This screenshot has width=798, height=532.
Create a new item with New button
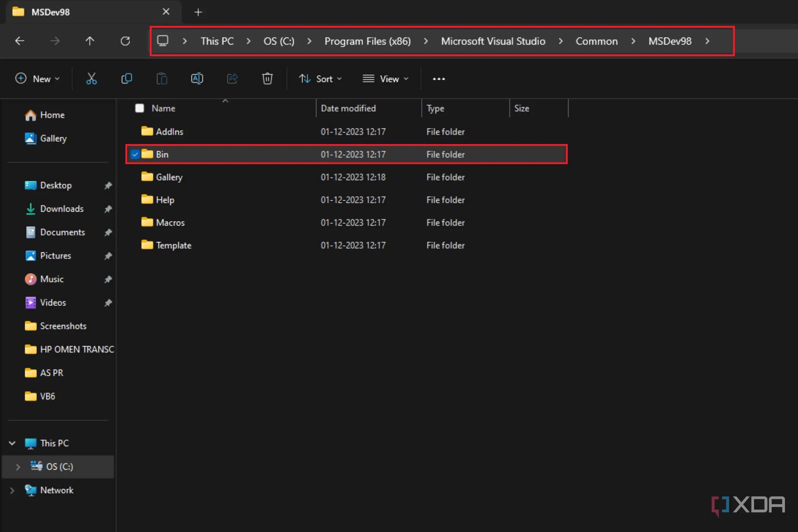coord(38,79)
